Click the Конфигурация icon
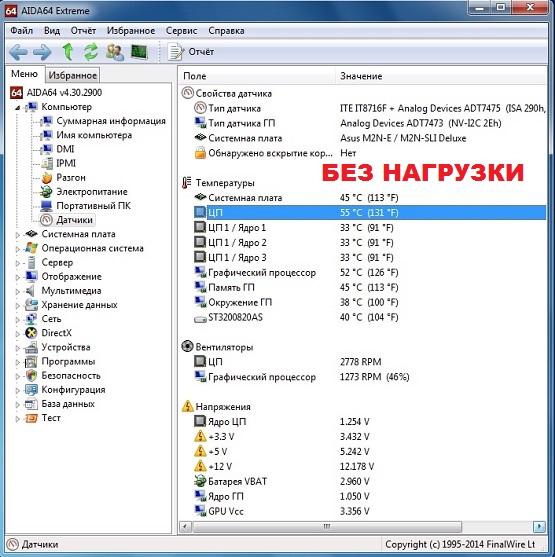The height and width of the screenshot is (557, 555). pos(31,390)
